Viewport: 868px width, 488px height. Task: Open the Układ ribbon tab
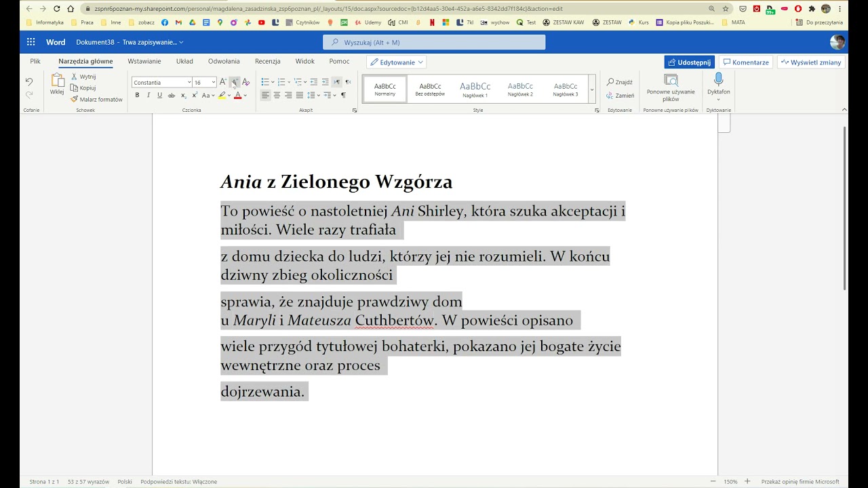(184, 61)
